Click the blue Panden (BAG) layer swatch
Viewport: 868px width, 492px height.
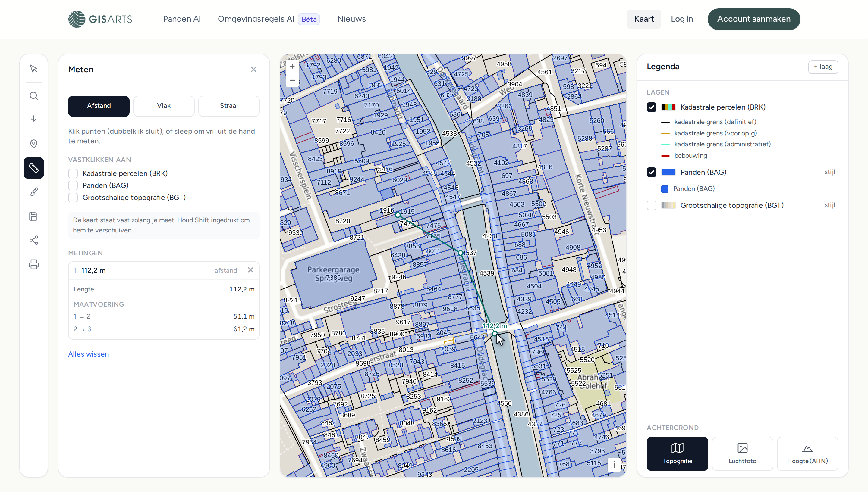pyautogui.click(x=668, y=172)
